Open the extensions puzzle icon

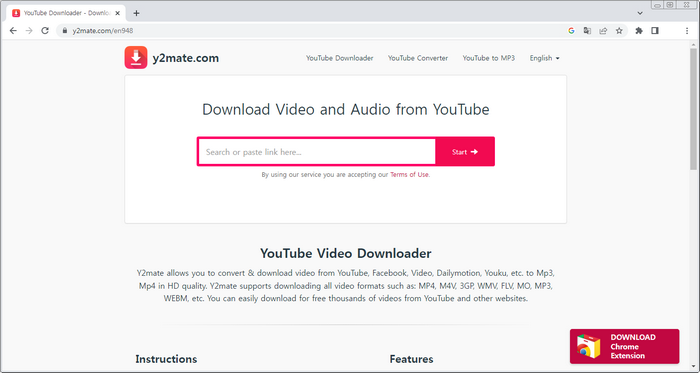click(639, 31)
